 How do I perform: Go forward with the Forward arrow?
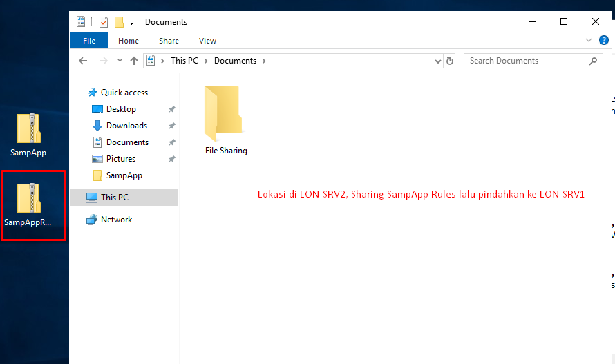(103, 61)
